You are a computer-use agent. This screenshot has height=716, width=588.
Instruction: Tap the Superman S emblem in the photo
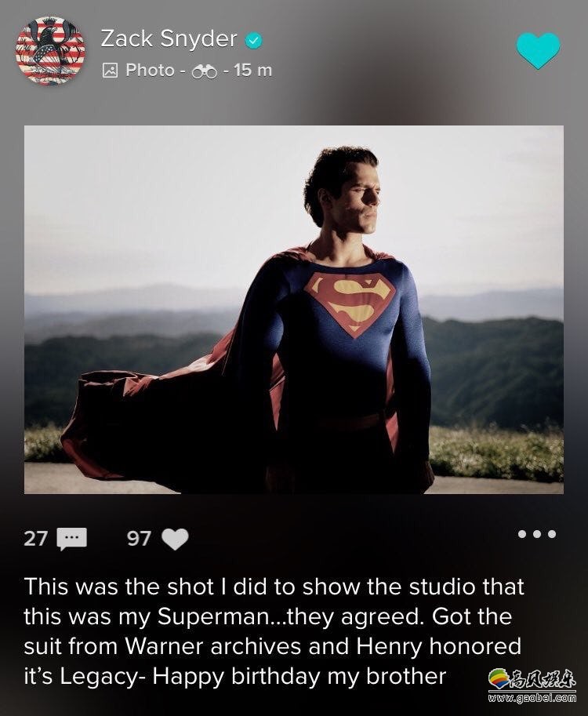pos(350,303)
